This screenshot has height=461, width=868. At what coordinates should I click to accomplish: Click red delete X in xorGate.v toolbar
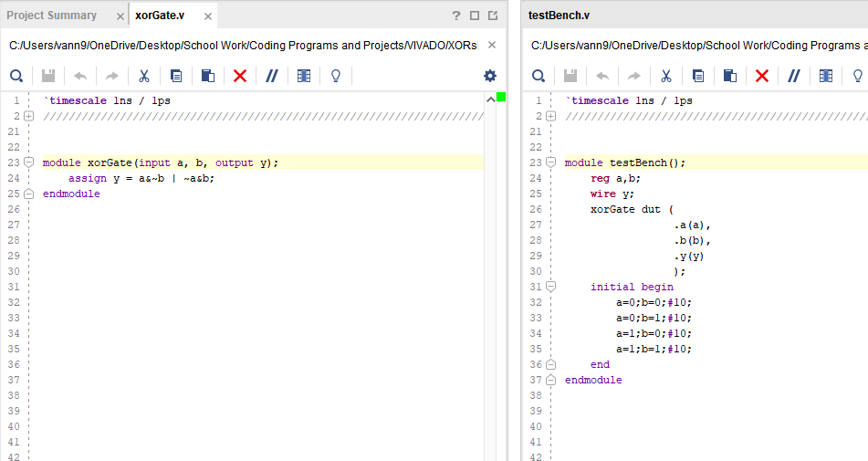(x=240, y=76)
